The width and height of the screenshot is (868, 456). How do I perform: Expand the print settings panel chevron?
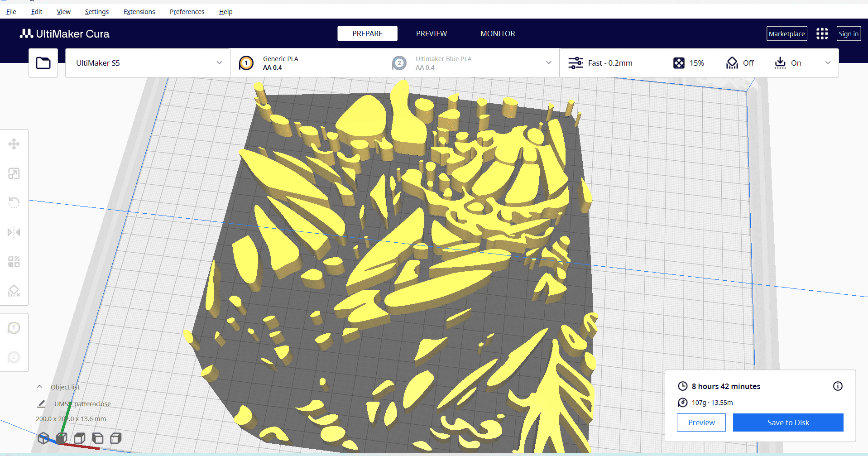pyautogui.click(x=828, y=63)
